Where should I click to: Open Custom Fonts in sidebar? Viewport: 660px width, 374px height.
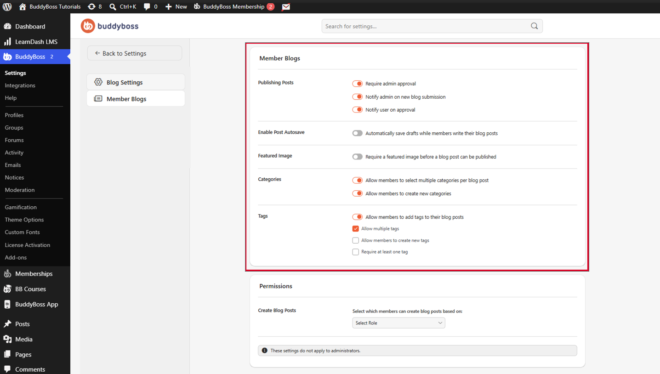22,232
